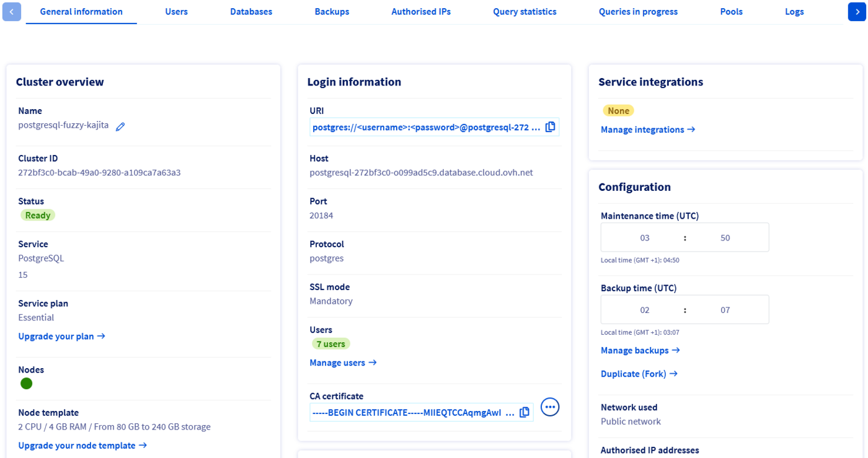The width and height of the screenshot is (868, 458).
Task: Open the Query statistics tab
Action: [525, 11]
